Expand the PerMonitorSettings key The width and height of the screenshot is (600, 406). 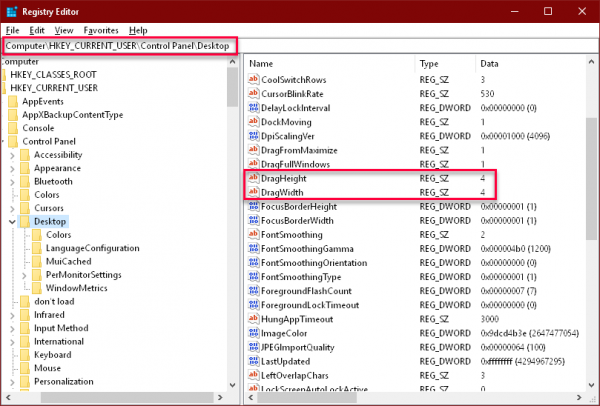pos(24,275)
